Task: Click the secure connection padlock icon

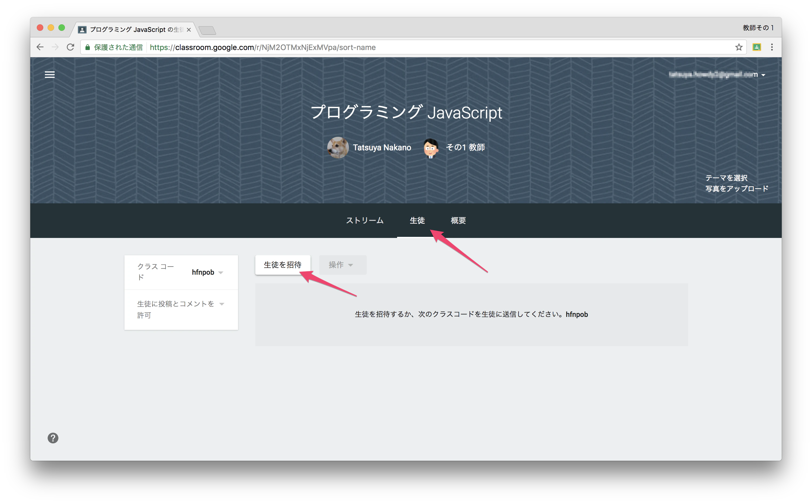Action: 87,47
